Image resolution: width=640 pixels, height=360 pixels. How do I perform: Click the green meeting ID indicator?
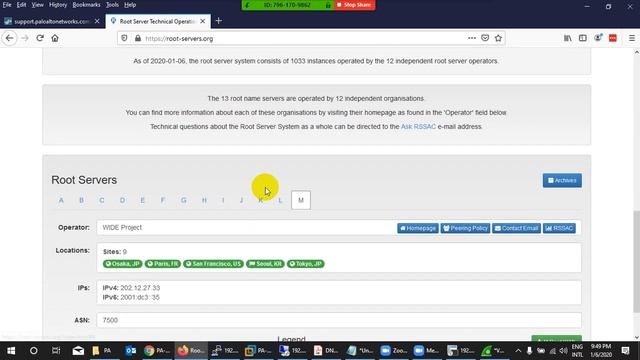tap(287, 5)
